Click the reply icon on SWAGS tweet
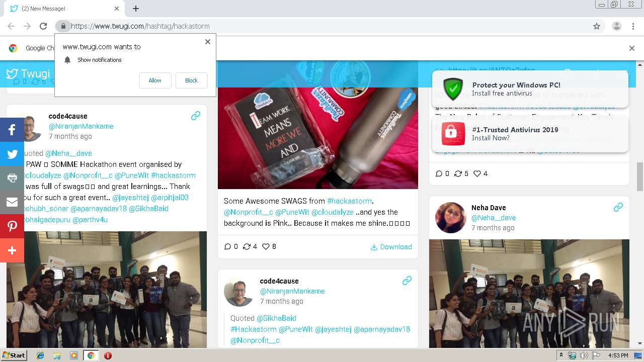Screen dimensions: 644x362 228,246
